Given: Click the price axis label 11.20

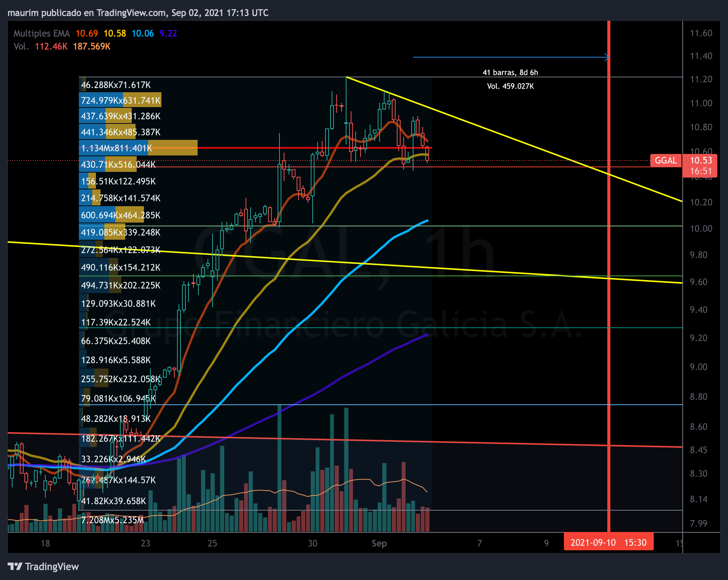Looking at the screenshot, I should 701,79.
